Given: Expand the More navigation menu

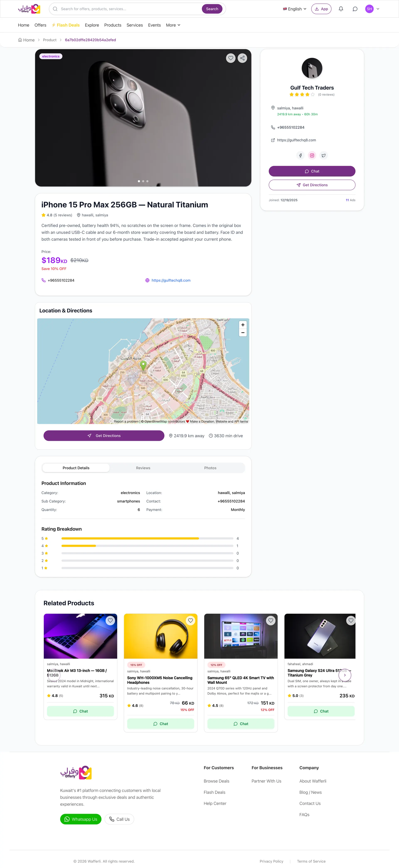Looking at the screenshot, I should click(173, 25).
